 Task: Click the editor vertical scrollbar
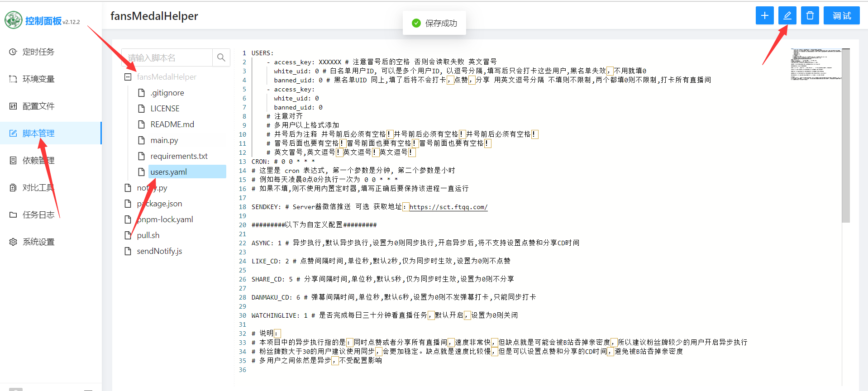845,136
